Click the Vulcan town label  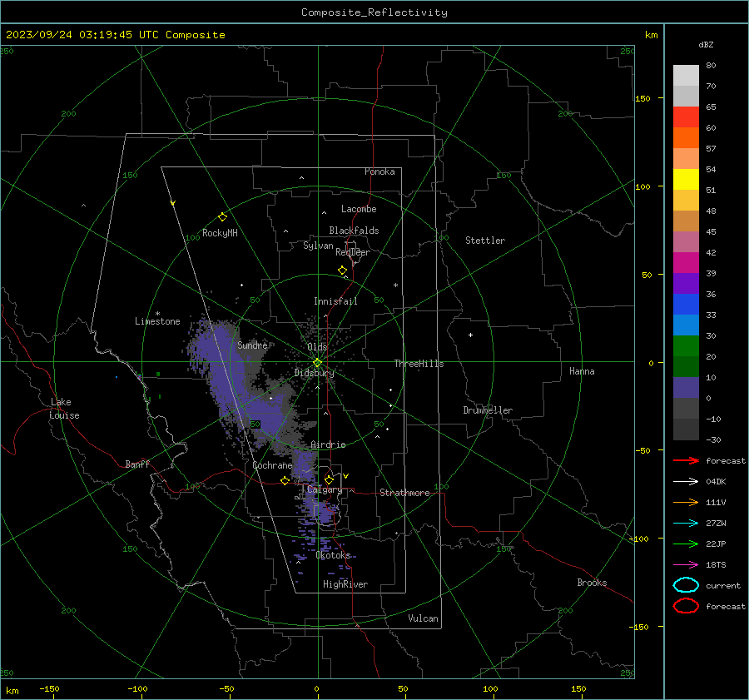point(423,618)
